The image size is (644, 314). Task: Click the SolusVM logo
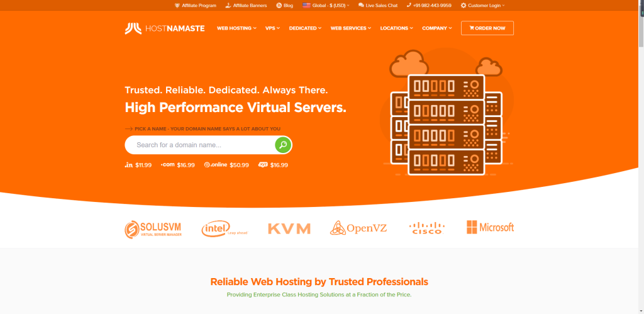click(153, 229)
